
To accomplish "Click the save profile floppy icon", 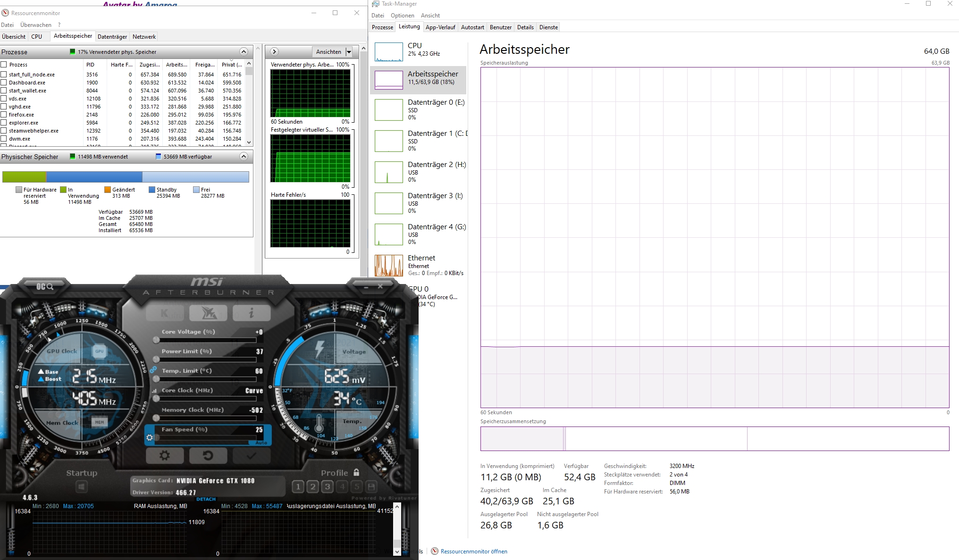I will (371, 486).
